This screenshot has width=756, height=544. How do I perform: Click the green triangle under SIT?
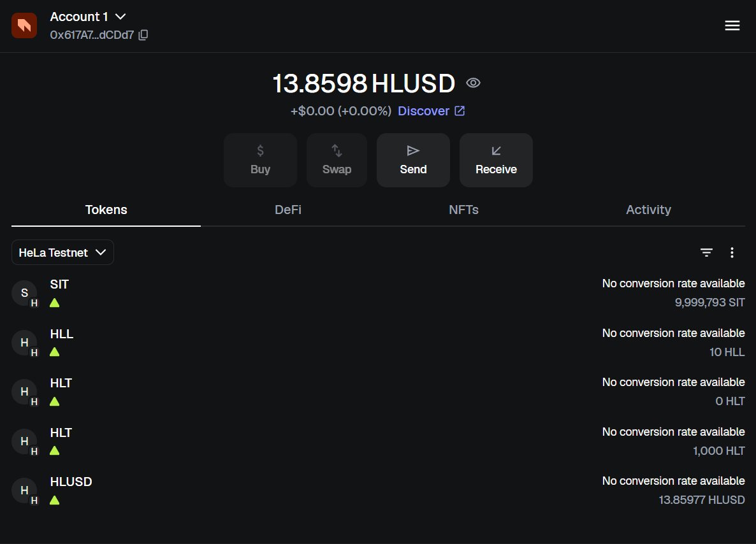pos(54,303)
